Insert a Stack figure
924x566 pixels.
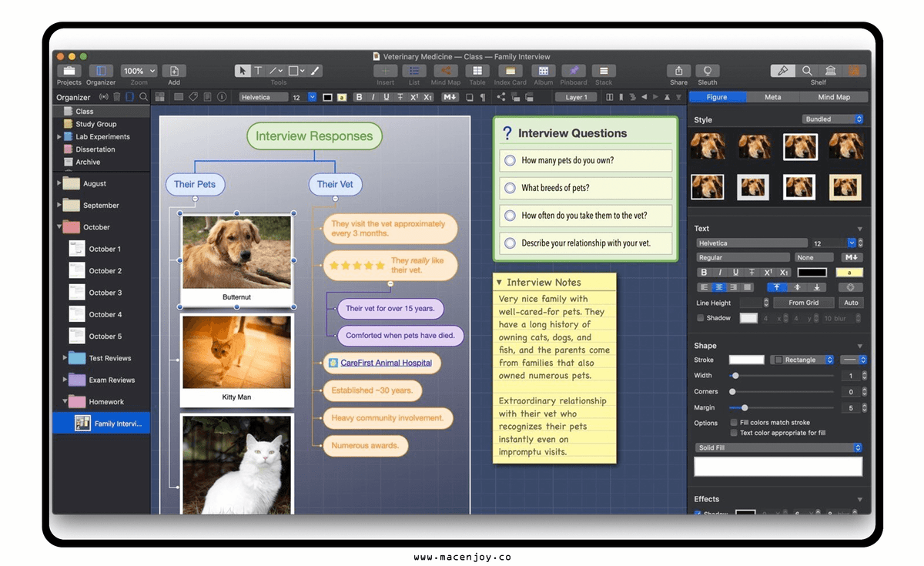coord(604,71)
